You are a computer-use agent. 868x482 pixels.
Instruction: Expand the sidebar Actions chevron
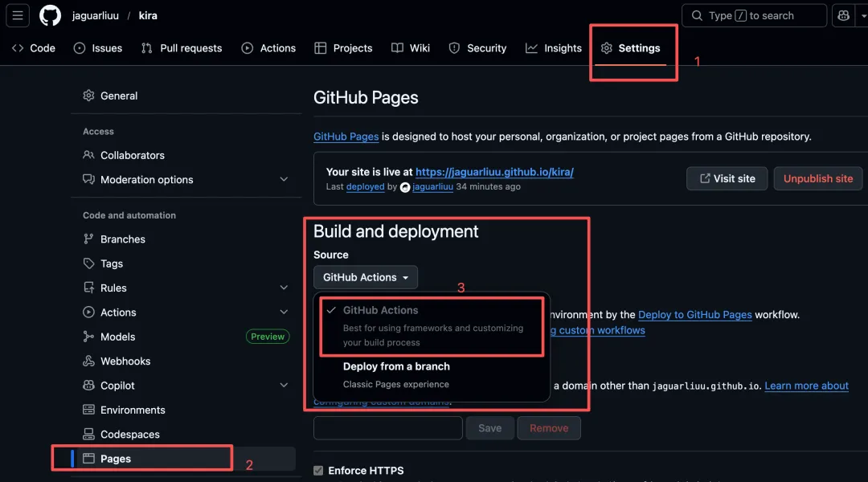(284, 312)
